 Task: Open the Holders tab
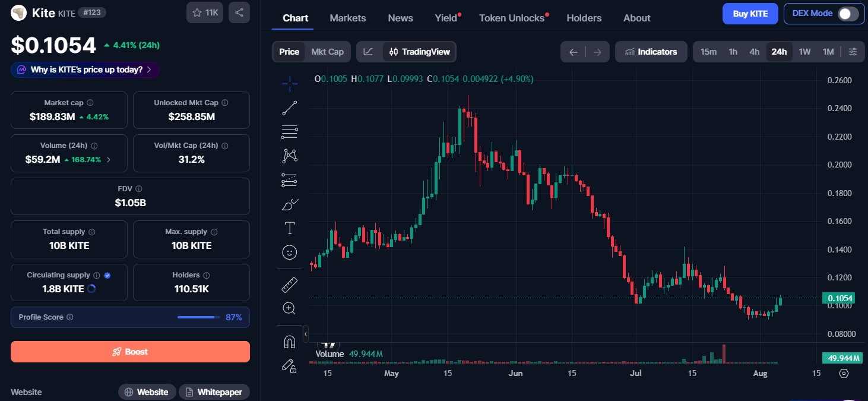click(584, 18)
